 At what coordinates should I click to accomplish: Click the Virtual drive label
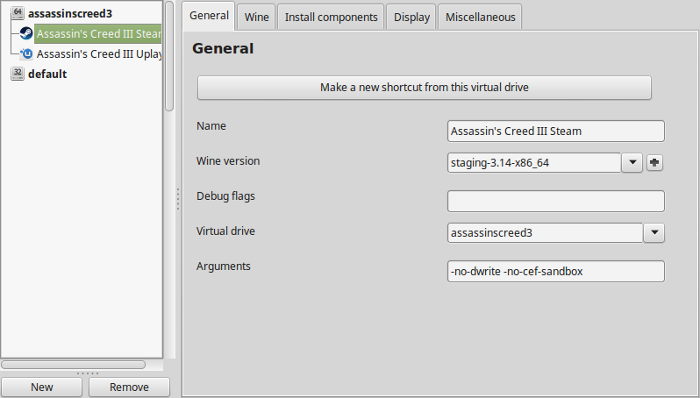225,231
